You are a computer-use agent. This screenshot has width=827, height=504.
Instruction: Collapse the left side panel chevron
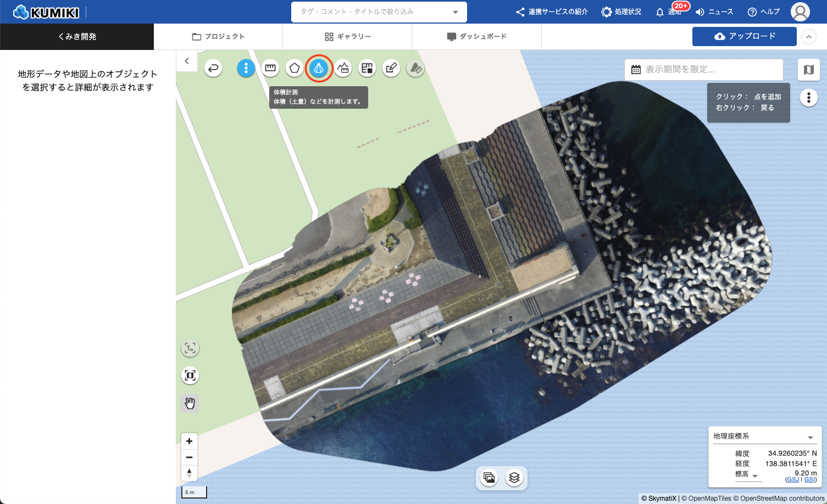[187, 61]
